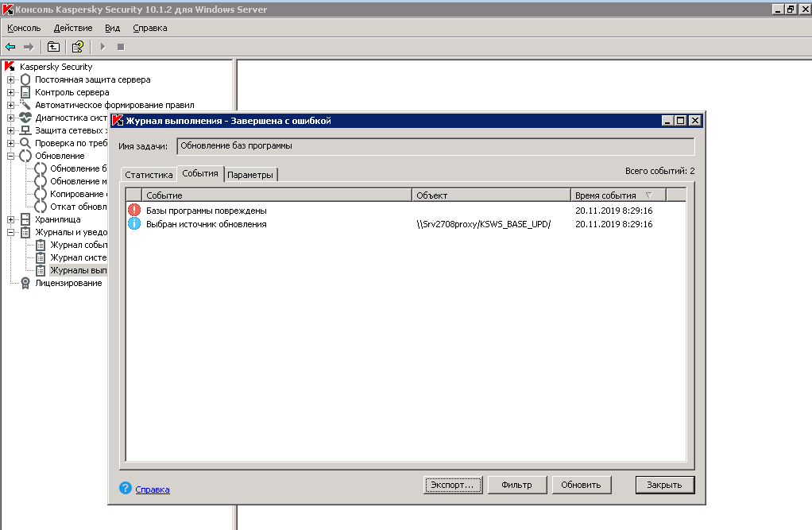
Task: Maximize the Журнал выполнения dialog
Action: pos(681,121)
